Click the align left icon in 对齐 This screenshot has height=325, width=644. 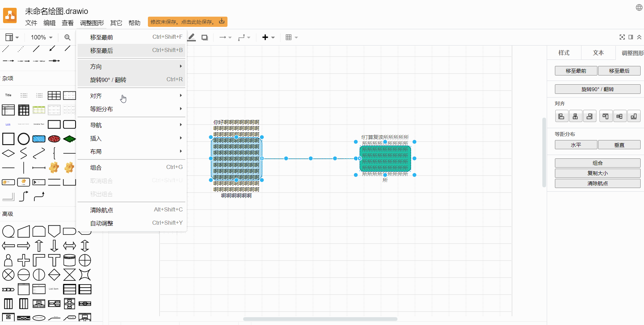(561, 116)
